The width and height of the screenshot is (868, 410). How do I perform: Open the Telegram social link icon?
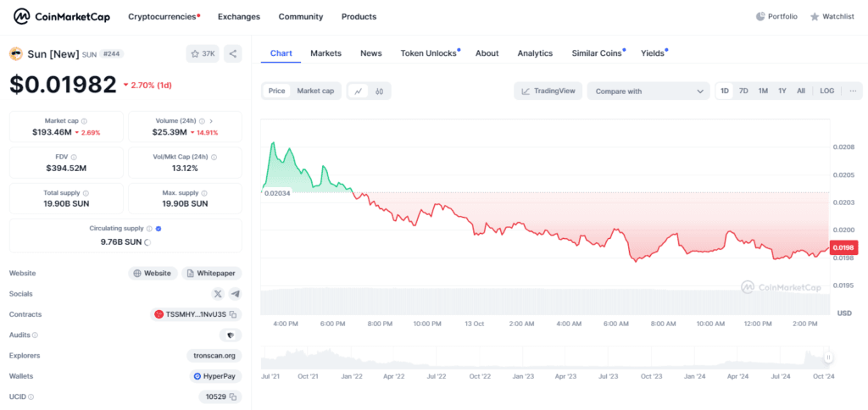235,294
